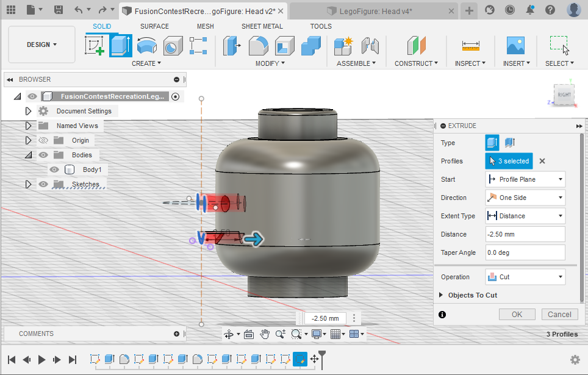The height and width of the screenshot is (375, 588).
Task: Click the Construct plane icon
Action: [416, 45]
